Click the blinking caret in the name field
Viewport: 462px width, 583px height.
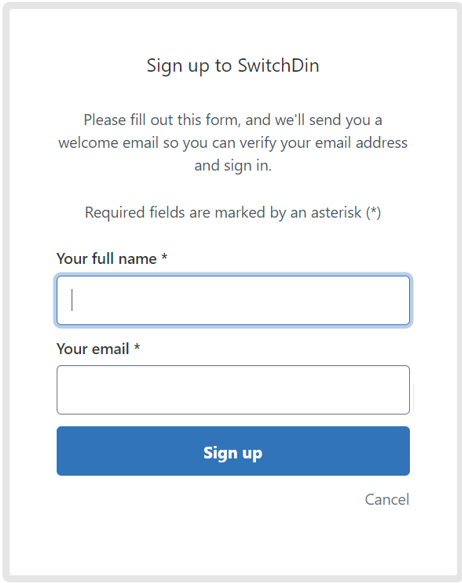pyautogui.click(x=72, y=300)
